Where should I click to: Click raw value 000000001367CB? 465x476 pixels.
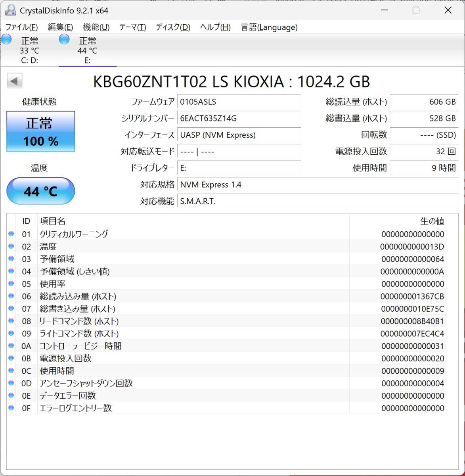[412, 296]
